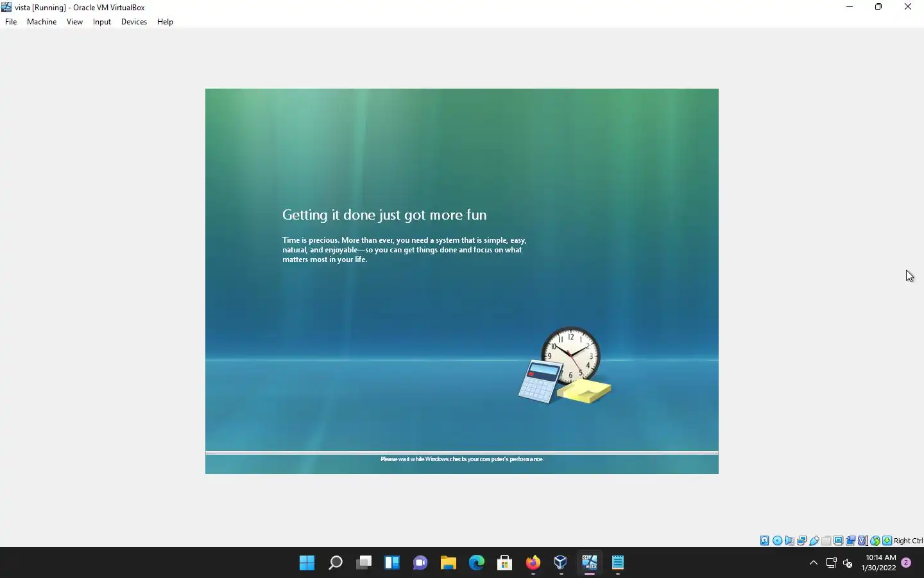Switch to Notepad on taskbar
This screenshot has height=578, width=924.
(x=618, y=563)
